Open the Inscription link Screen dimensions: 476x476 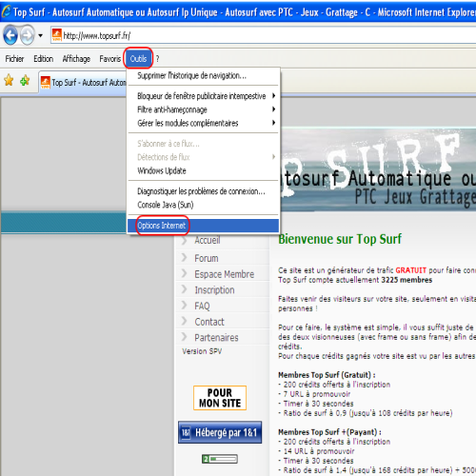(x=214, y=290)
